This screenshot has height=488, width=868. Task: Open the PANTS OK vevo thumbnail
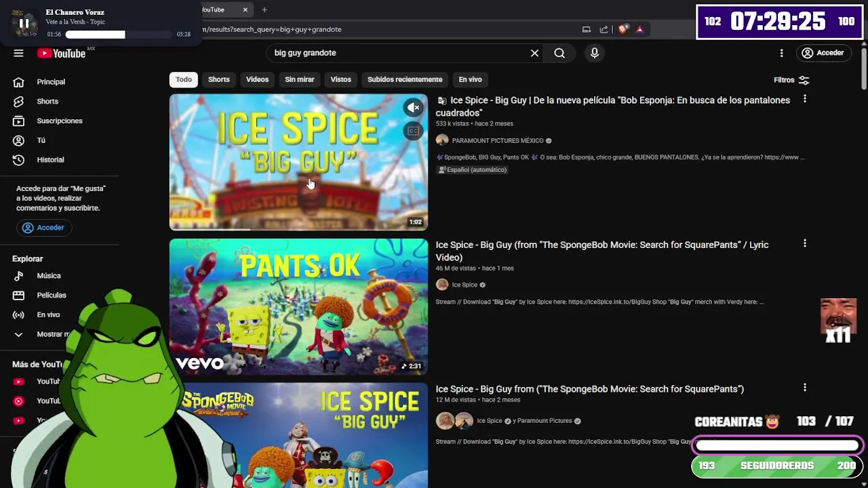[x=298, y=306]
